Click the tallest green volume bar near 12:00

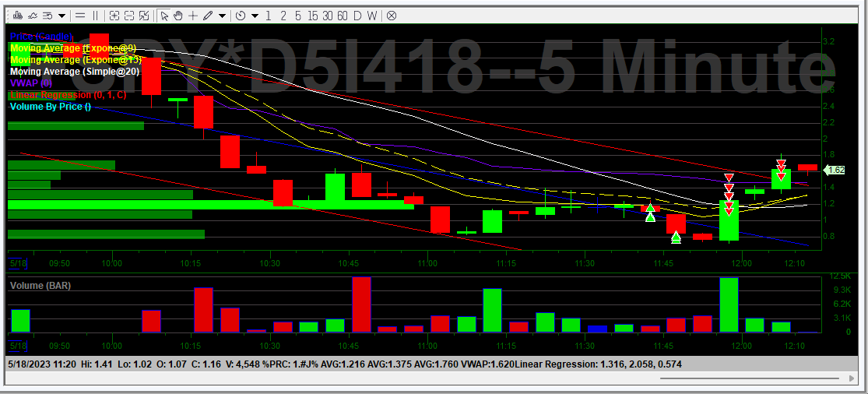pyautogui.click(x=729, y=305)
